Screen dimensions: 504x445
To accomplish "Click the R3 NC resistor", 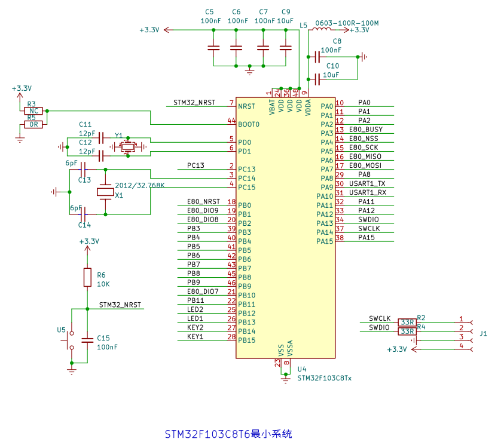I will pyautogui.click(x=33, y=111).
